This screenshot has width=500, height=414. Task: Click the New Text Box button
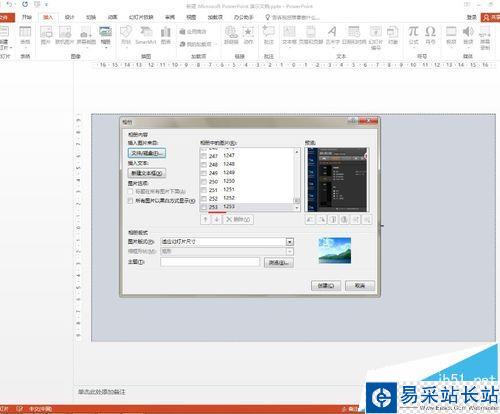[x=147, y=173]
